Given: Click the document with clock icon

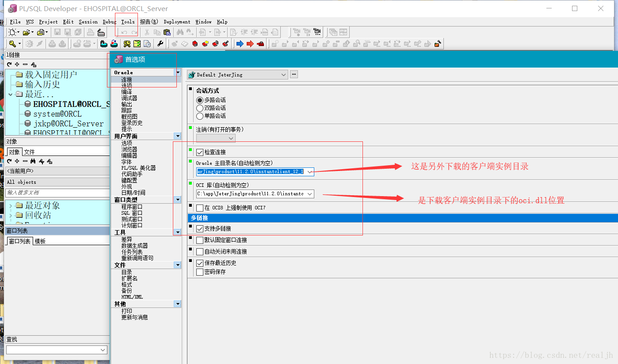Looking at the screenshot, I should (x=147, y=44).
